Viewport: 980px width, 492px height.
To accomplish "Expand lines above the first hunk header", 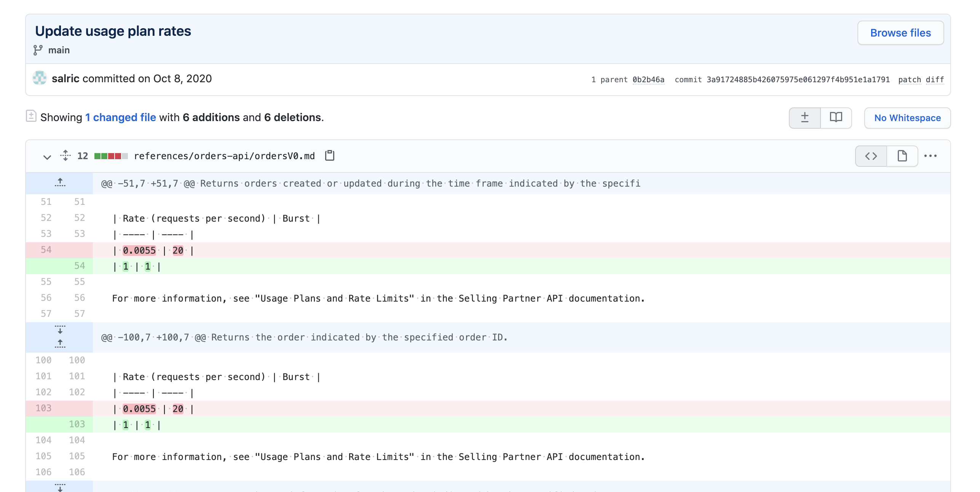I will point(60,183).
